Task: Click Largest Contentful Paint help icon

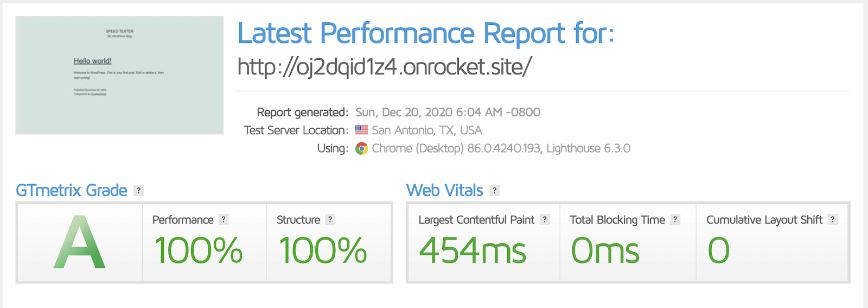Action: (545, 219)
